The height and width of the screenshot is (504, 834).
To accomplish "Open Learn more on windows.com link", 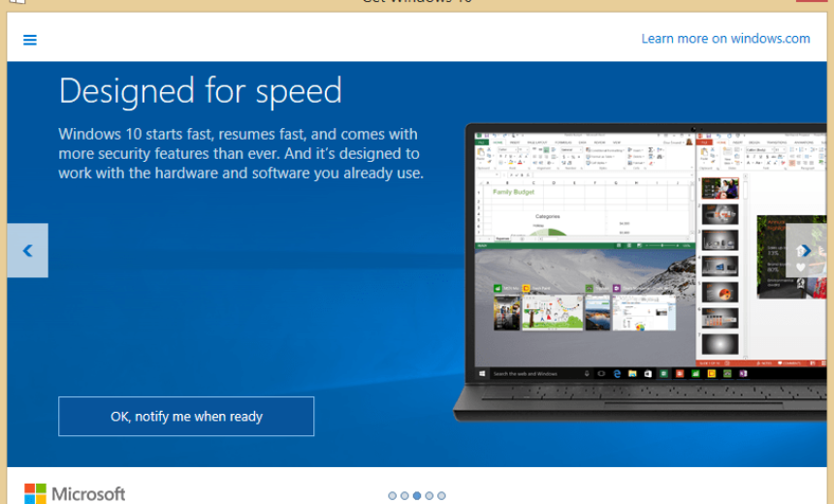I will coord(725,39).
